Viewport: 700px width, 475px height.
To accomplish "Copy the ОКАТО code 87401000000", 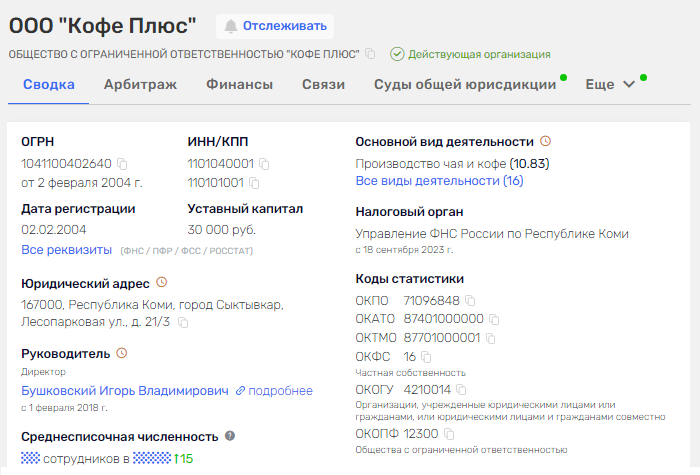I will click(x=494, y=319).
